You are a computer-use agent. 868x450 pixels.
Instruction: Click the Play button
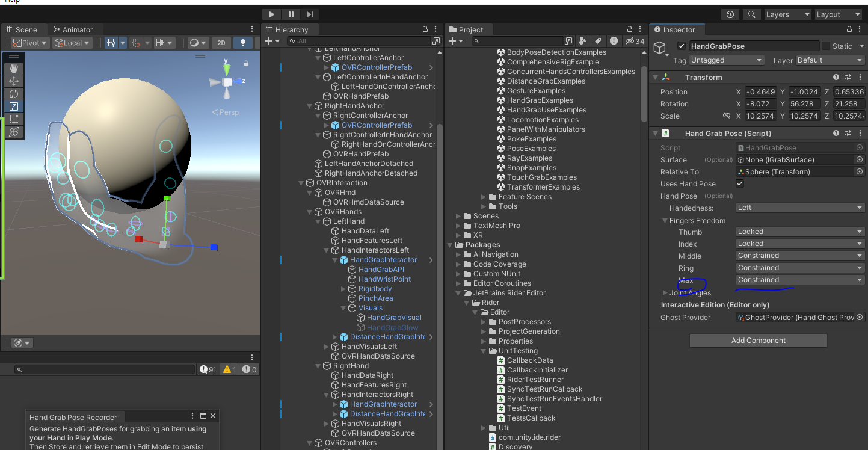272,14
